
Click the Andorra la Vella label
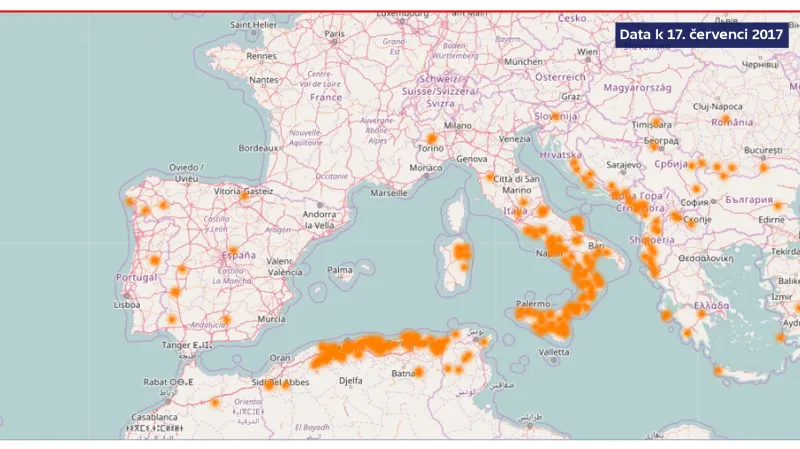(319, 219)
